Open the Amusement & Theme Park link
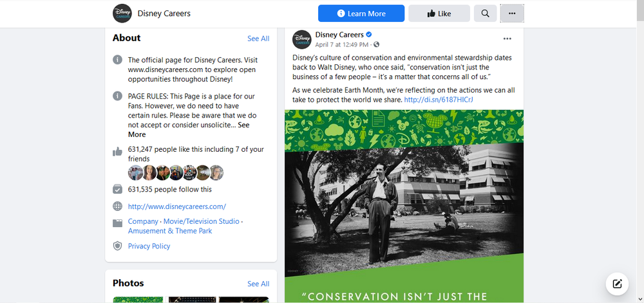Screen dimensions: 644x303 (x=170, y=231)
